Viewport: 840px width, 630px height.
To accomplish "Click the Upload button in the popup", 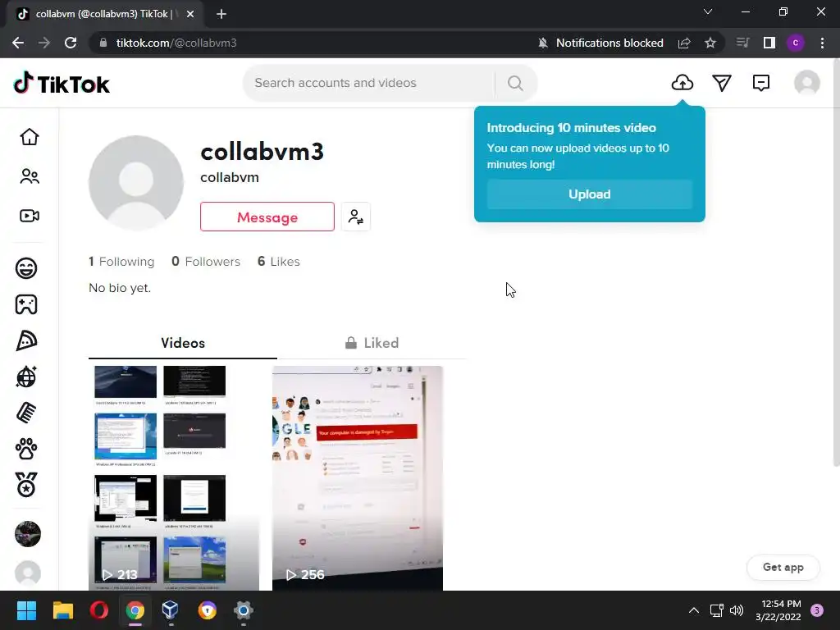I will (x=589, y=194).
